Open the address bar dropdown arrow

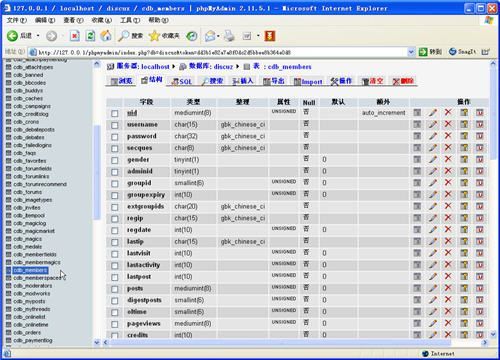(411, 52)
